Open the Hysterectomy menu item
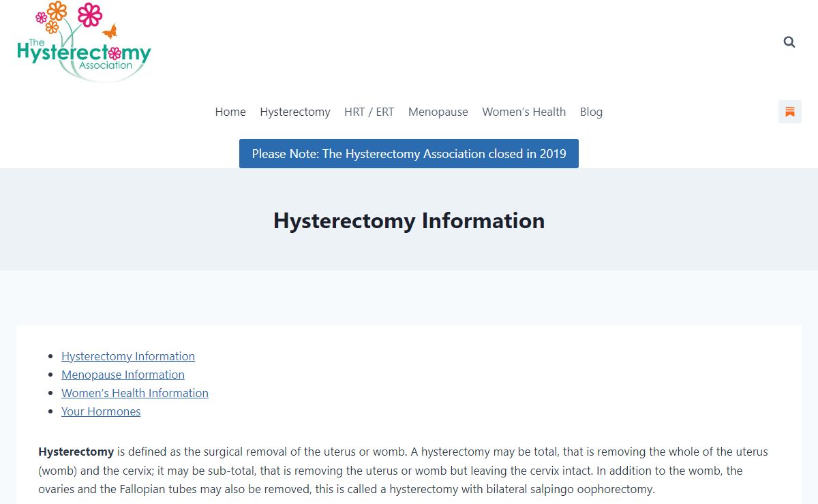This screenshot has width=818, height=504. coord(295,112)
